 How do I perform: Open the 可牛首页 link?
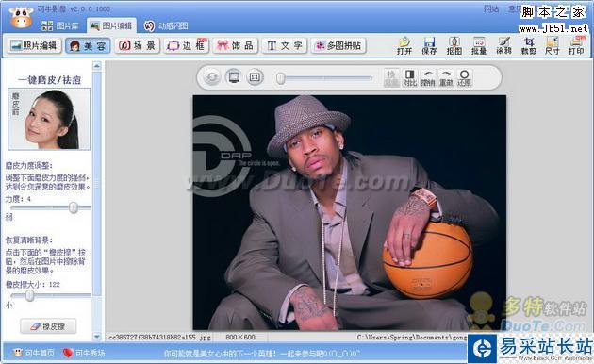point(34,353)
